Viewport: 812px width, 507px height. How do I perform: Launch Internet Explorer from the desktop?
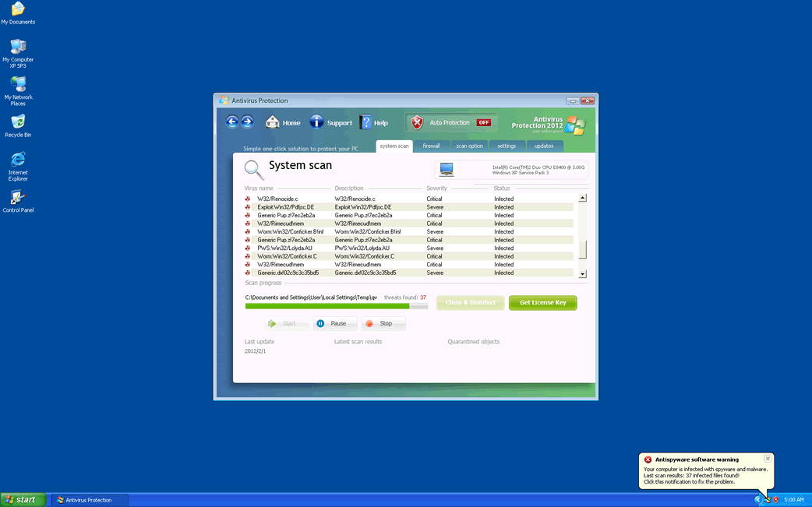(18, 160)
